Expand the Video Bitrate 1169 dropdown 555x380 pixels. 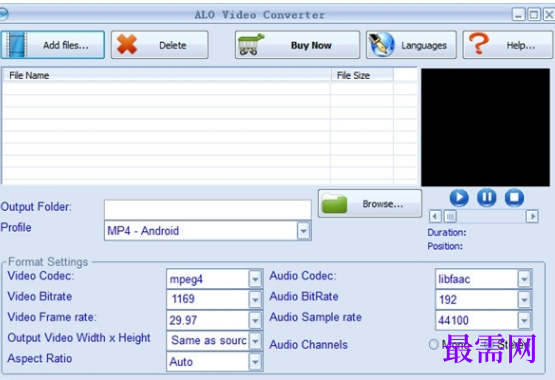(x=255, y=300)
